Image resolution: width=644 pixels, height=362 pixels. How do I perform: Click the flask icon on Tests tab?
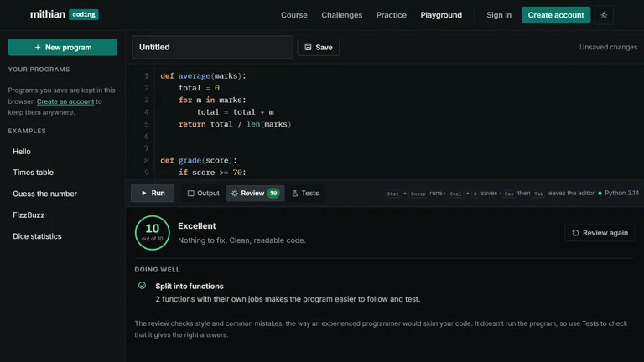point(295,194)
